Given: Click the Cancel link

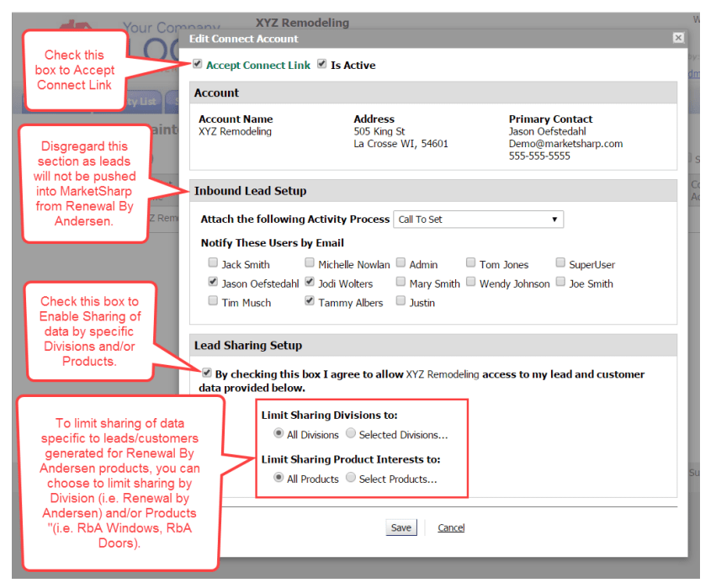Looking at the screenshot, I should (451, 527).
